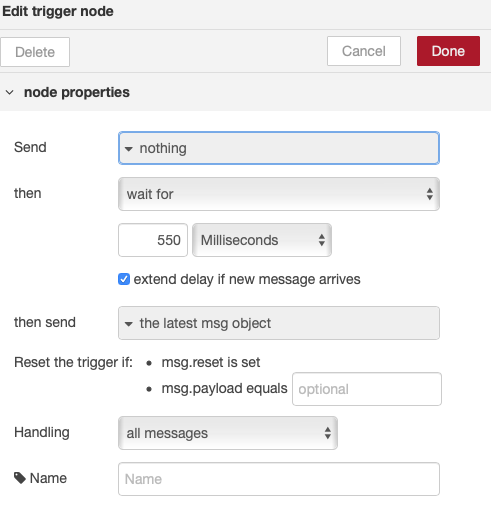Click the extend delay checkbox label text
The width and height of the screenshot is (491, 522).
point(247,279)
